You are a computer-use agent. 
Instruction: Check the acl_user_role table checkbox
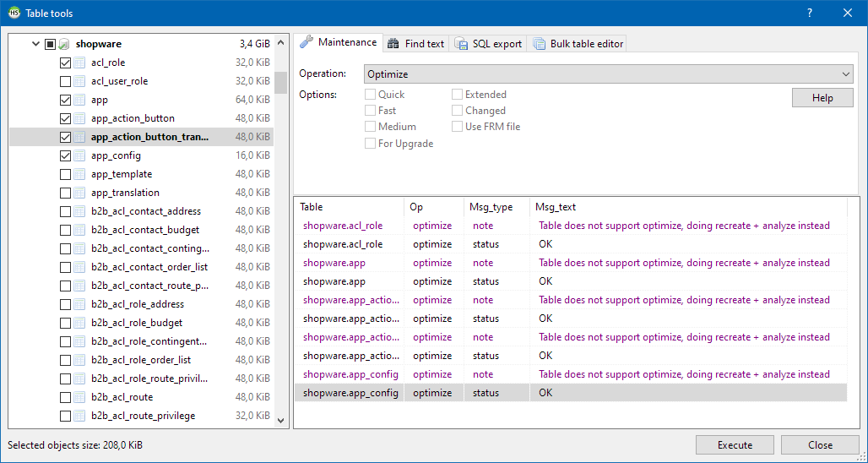pyautogui.click(x=66, y=81)
